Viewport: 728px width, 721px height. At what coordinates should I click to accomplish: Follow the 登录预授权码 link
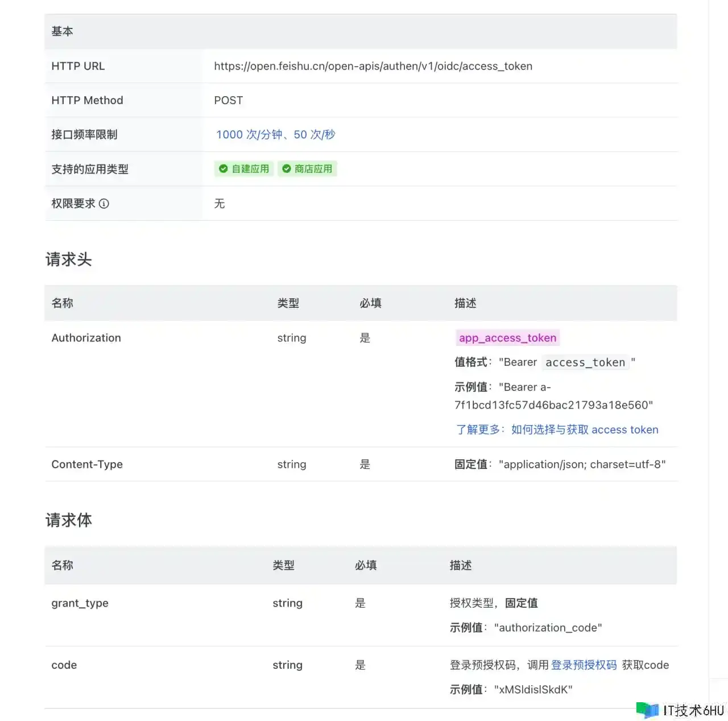coord(584,665)
